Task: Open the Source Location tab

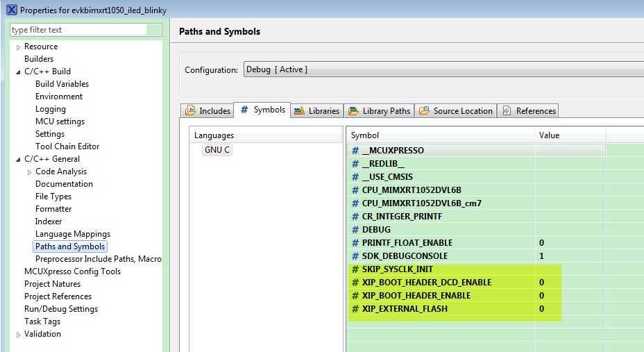Action: click(x=456, y=110)
